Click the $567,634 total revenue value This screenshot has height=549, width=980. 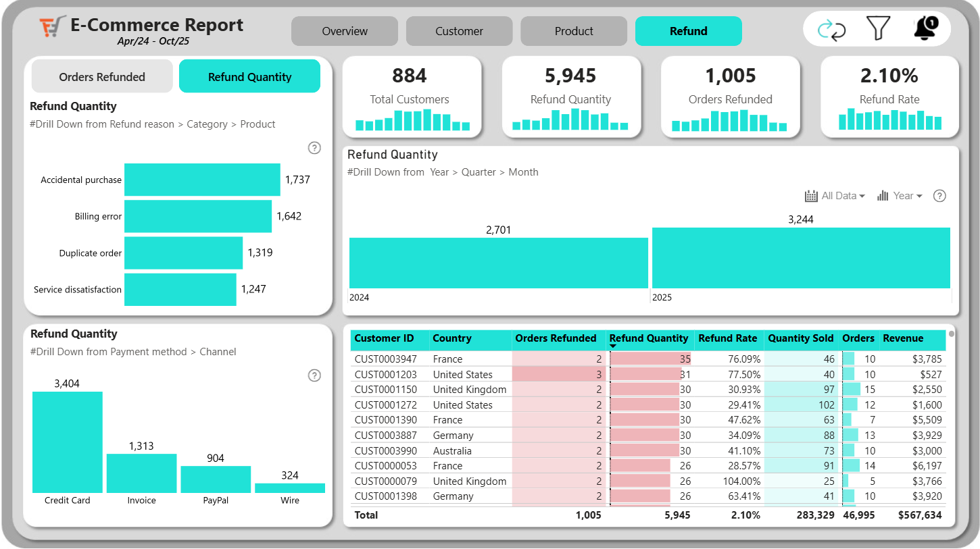[920, 515]
